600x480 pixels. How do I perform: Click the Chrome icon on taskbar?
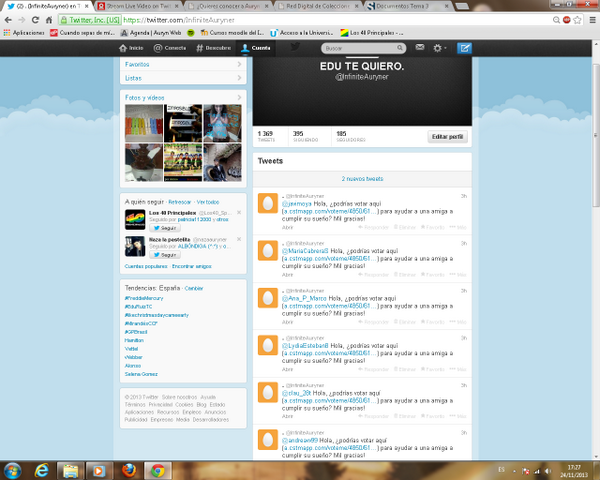158,470
